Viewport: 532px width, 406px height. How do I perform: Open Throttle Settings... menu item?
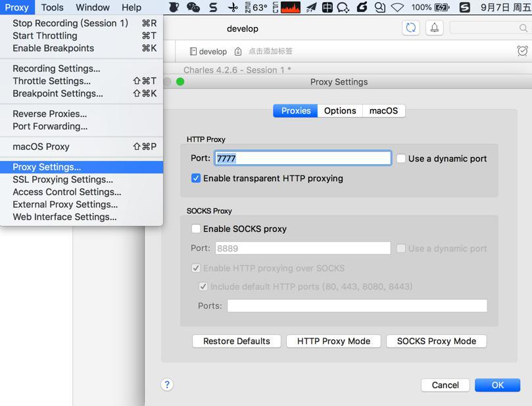[82, 81]
